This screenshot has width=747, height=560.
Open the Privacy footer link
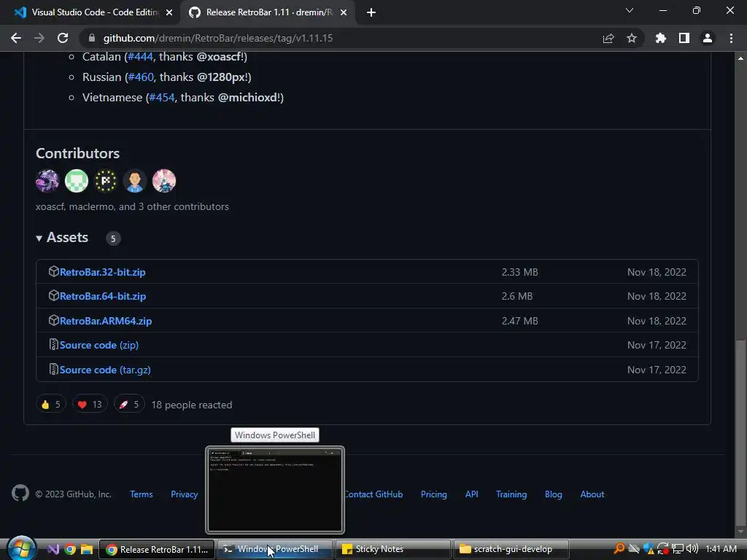click(x=184, y=495)
